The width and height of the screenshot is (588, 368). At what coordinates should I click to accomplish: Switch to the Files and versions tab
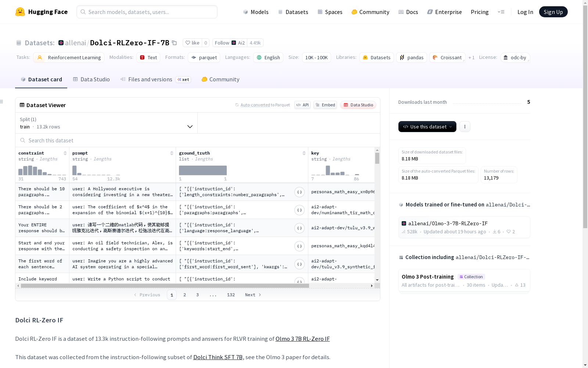(156, 79)
